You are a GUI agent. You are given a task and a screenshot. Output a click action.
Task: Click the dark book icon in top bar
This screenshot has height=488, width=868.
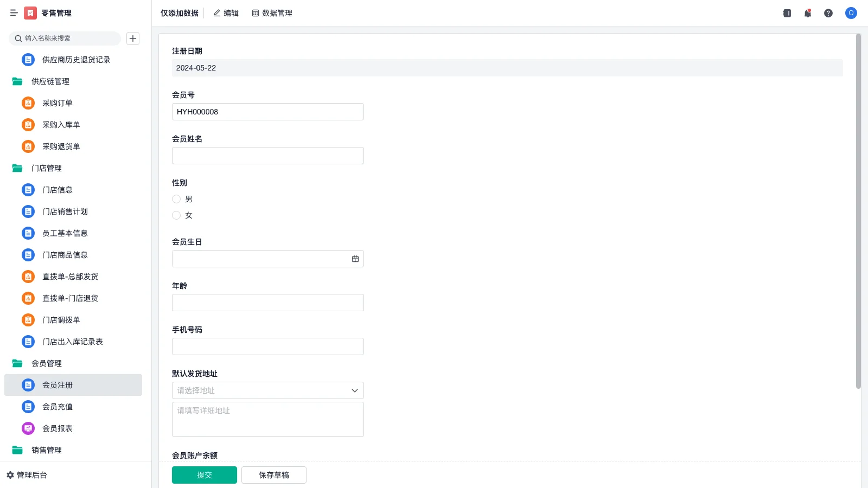[787, 13]
